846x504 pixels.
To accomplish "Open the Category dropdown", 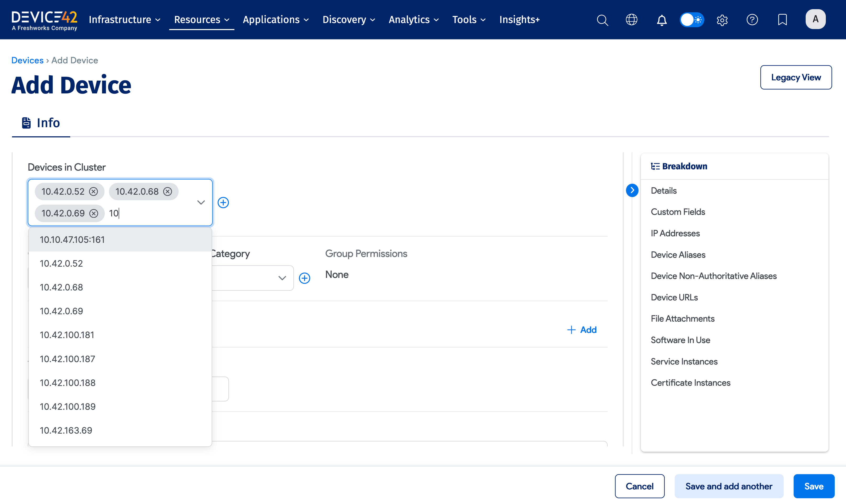I will click(x=282, y=278).
